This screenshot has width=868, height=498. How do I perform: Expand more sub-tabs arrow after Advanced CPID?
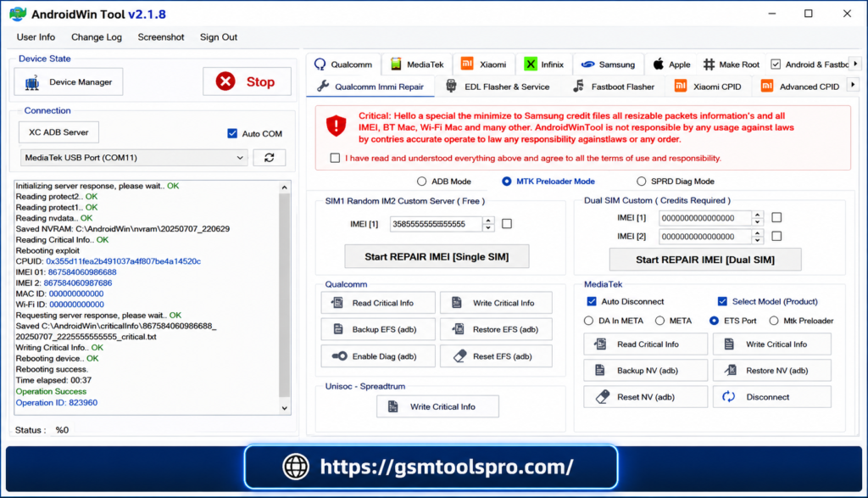(853, 85)
